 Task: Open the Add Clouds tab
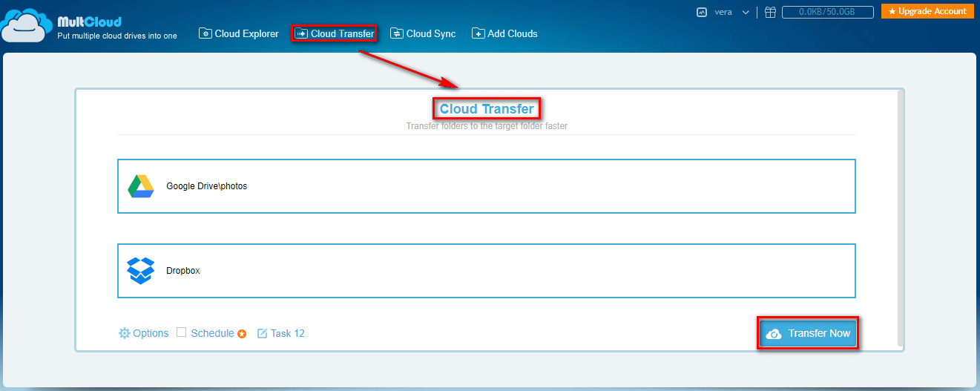[x=504, y=33]
